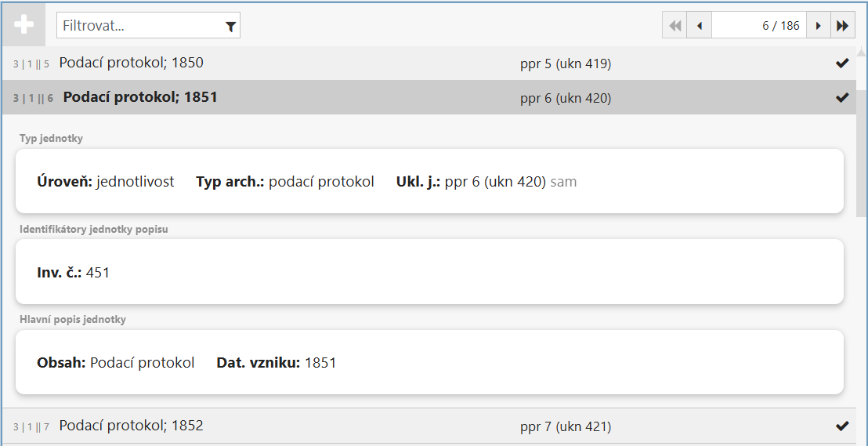This screenshot has width=868, height=446.
Task: Click the Dat. vzniku: 1851 field
Action: click(x=277, y=362)
